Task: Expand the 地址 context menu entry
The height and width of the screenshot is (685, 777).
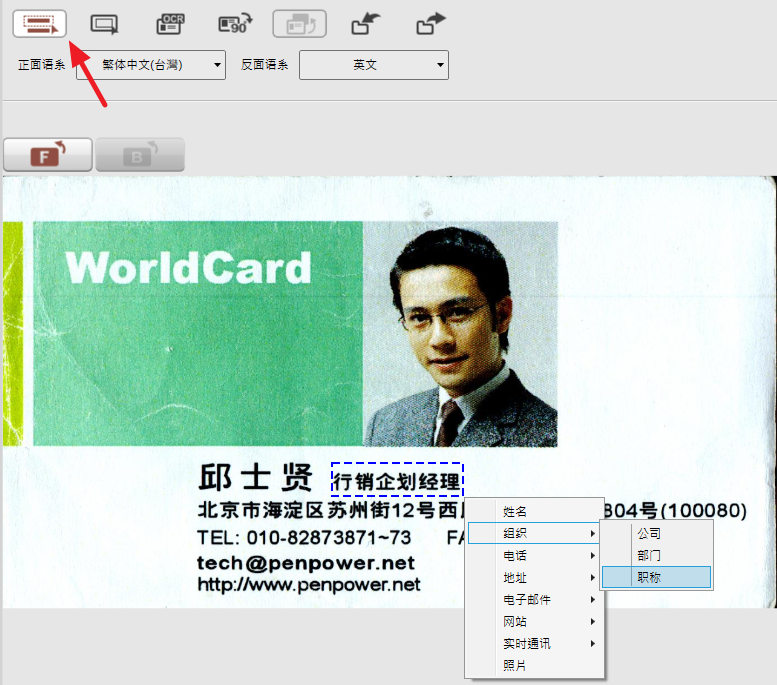Action: pyautogui.click(x=537, y=577)
